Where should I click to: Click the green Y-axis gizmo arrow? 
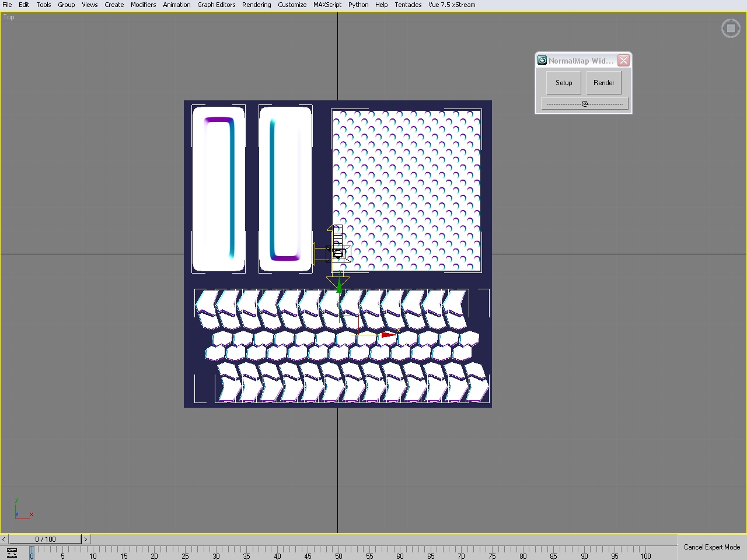pyautogui.click(x=339, y=286)
